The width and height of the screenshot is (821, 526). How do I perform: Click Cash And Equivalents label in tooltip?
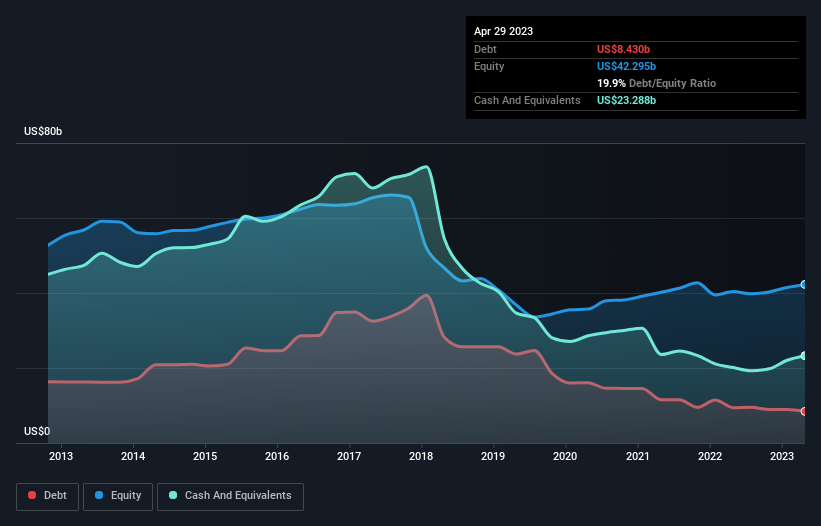(527, 100)
